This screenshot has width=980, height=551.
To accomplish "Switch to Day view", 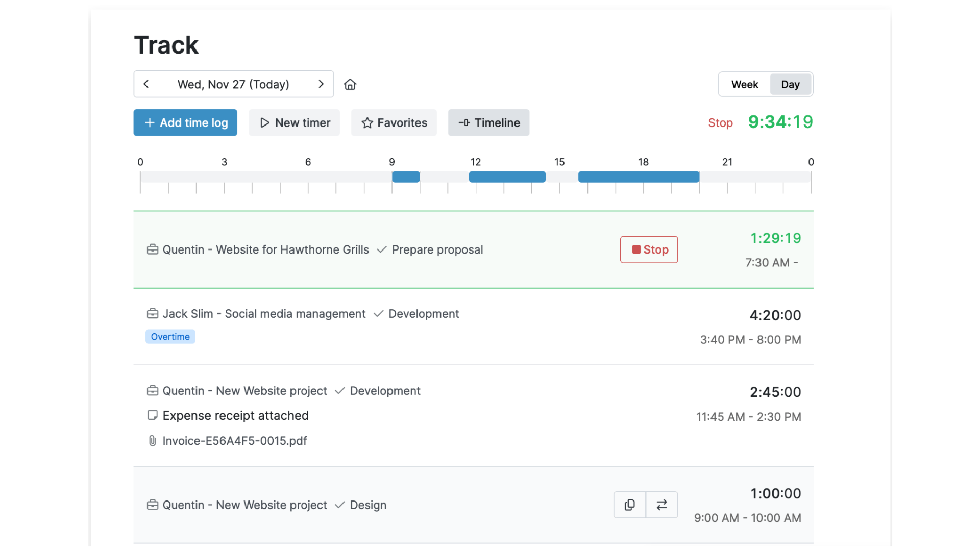I will coord(790,84).
